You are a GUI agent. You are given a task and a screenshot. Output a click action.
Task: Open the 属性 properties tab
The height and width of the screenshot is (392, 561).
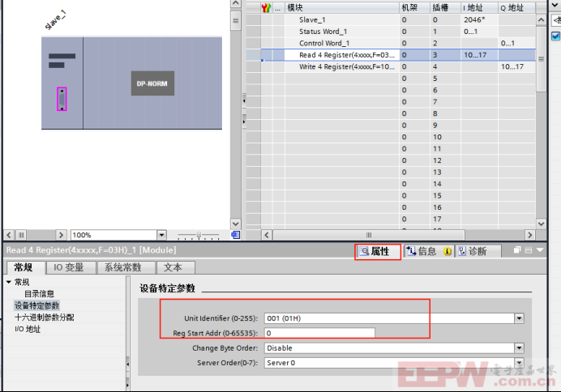[x=378, y=252]
